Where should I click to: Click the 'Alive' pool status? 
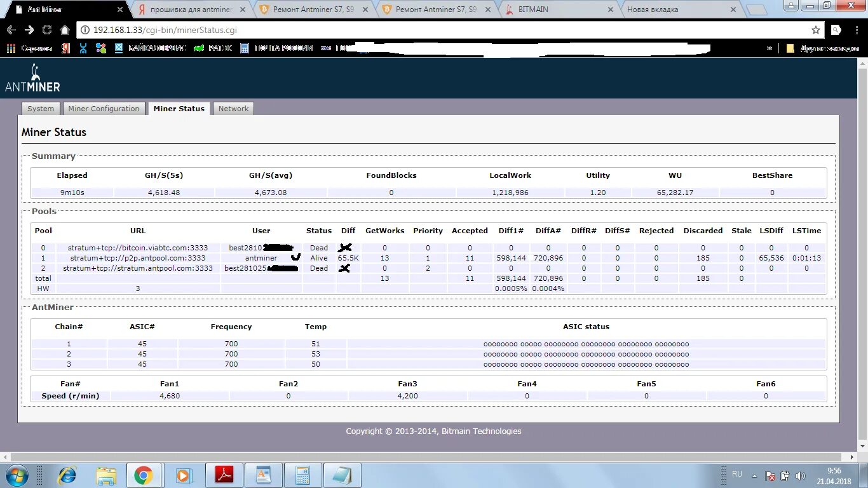pos(319,258)
